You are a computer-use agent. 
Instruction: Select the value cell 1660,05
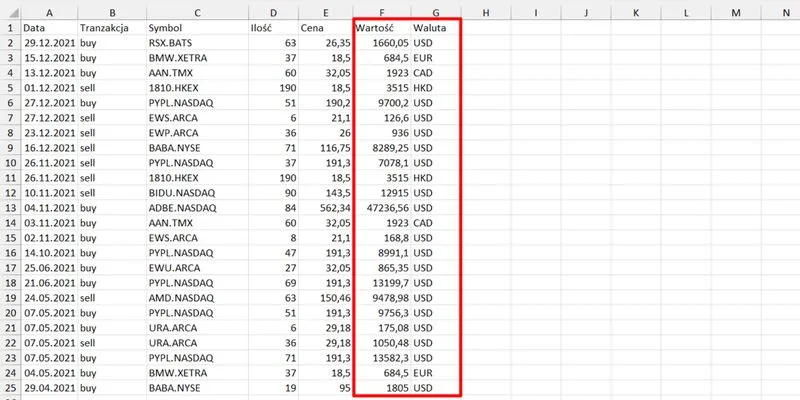click(383, 43)
